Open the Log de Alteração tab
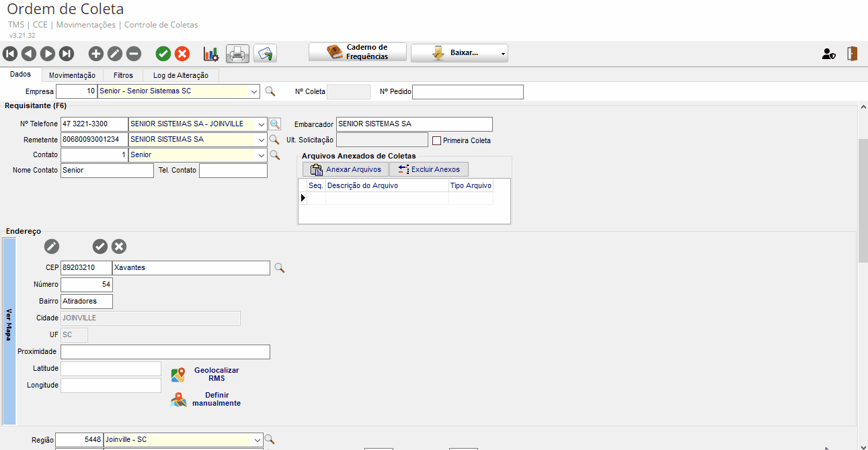 pyautogui.click(x=181, y=76)
